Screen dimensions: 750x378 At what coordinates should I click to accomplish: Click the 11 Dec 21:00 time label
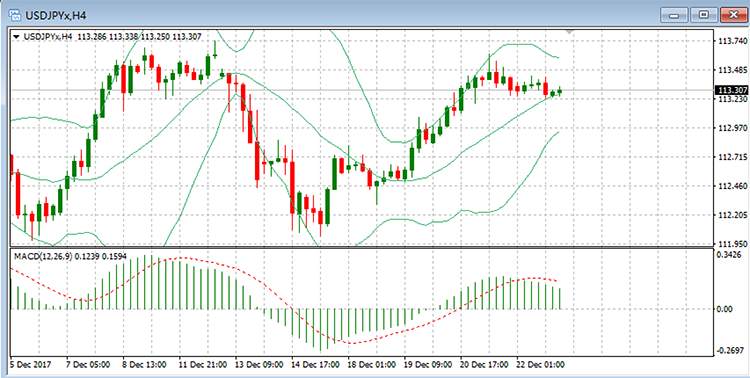[x=202, y=365]
